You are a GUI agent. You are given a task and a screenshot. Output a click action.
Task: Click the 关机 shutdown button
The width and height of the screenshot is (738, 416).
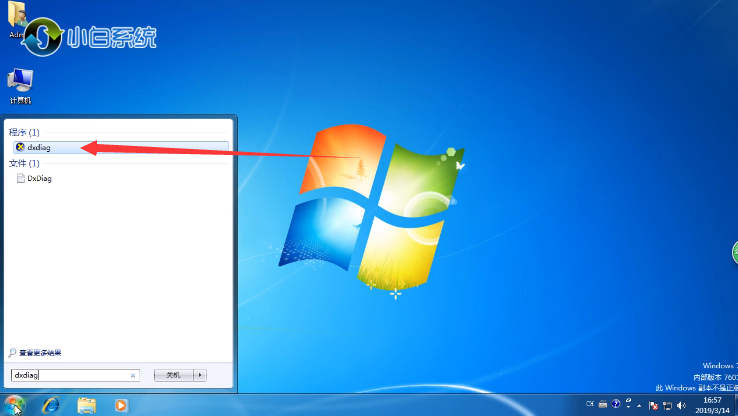coord(174,375)
